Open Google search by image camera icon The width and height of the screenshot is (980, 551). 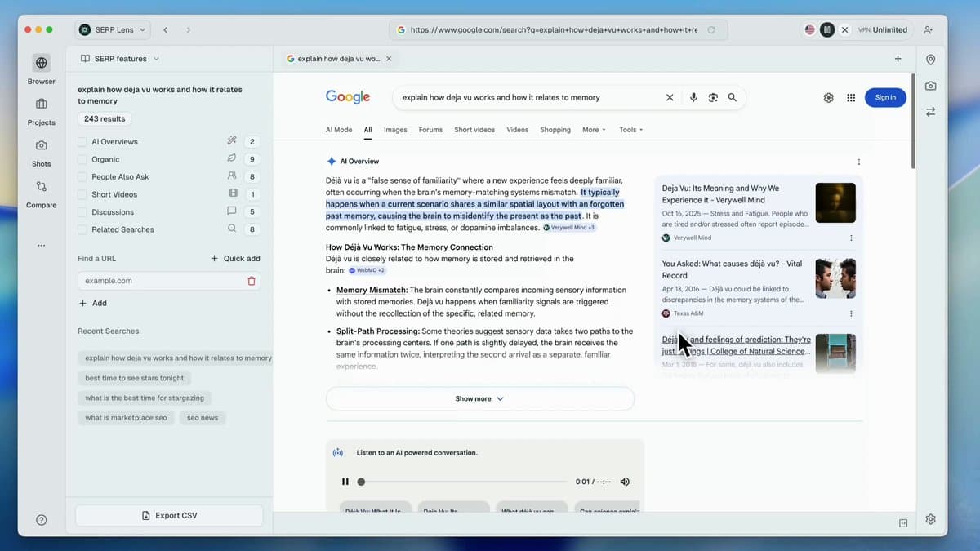click(712, 97)
